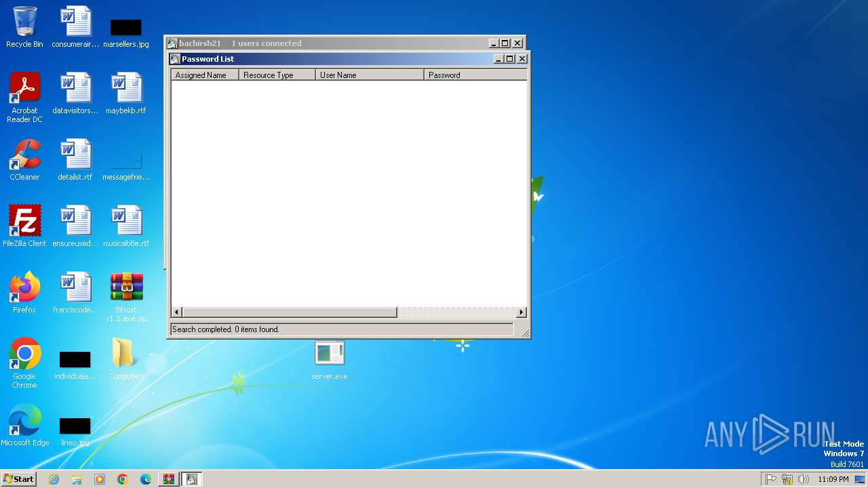Open detailst.rtf document
The image size is (868, 488).
pos(75,160)
